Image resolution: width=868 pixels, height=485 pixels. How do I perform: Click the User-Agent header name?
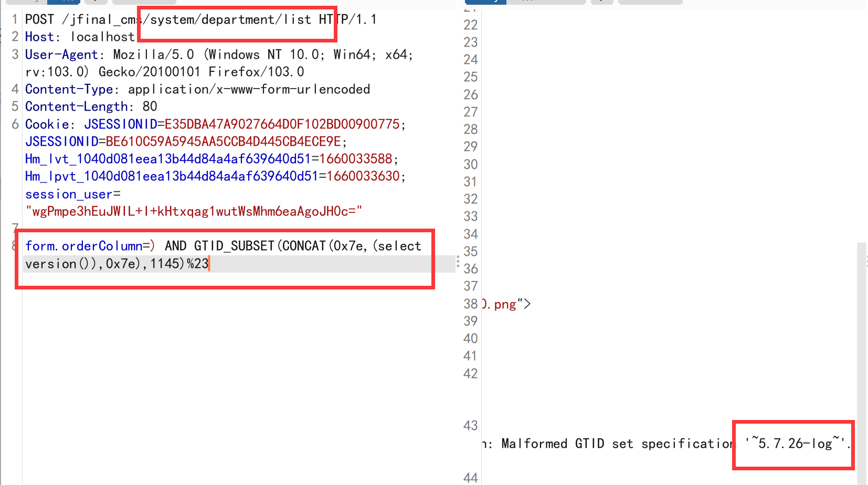click(61, 55)
